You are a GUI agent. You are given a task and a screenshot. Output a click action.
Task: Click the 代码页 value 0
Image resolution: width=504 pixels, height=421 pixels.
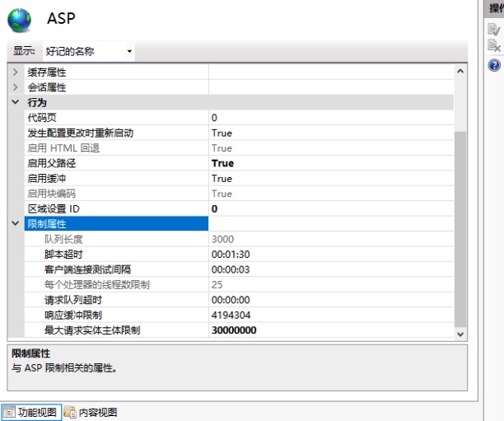[214, 118]
